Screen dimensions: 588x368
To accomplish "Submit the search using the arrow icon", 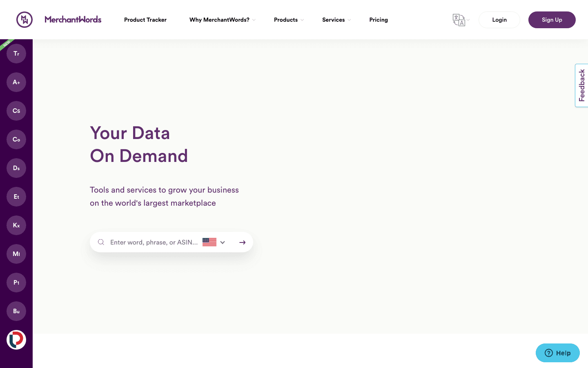I will (x=242, y=242).
